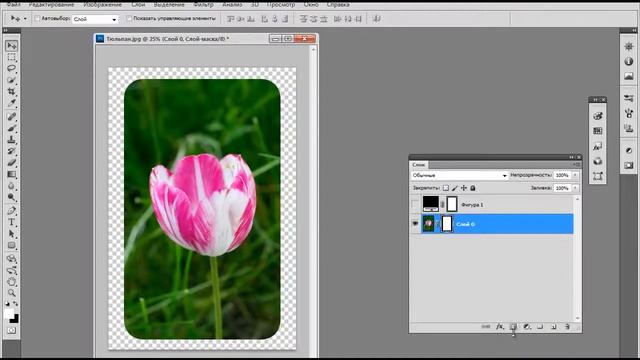
Task: Toggle Quick Mask mode at toolbox bottom
Action: (11, 330)
